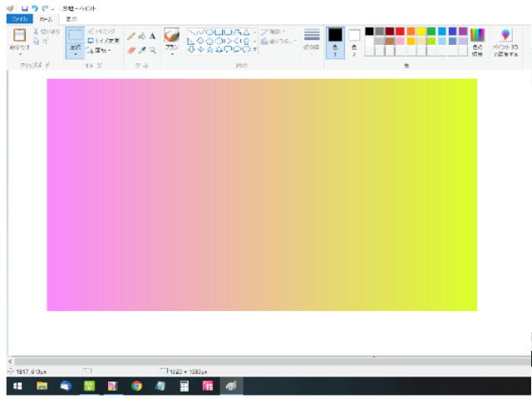Click the Save icon in quick access toolbar

(24, 8)
